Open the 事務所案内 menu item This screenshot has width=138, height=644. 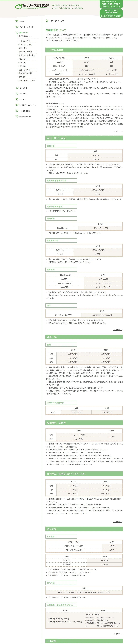pos(23,94)
